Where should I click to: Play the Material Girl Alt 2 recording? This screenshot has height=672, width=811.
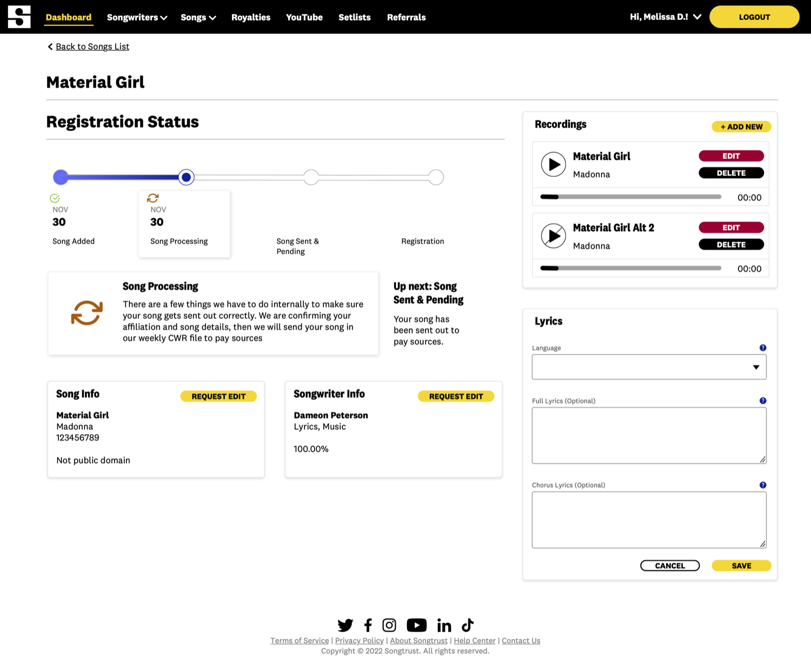click(x=554, y=236)
